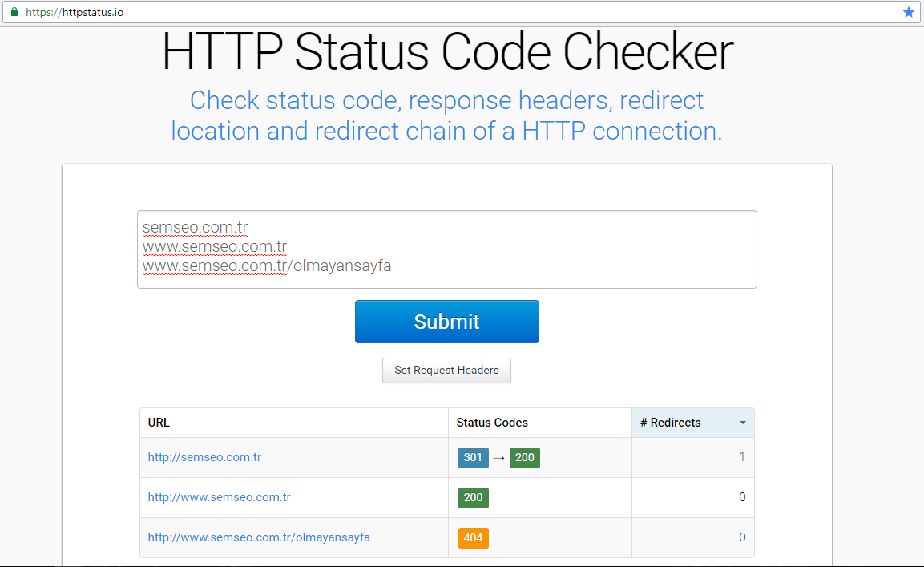Click the blue 'Check status code' subtitle

[446, 115]
